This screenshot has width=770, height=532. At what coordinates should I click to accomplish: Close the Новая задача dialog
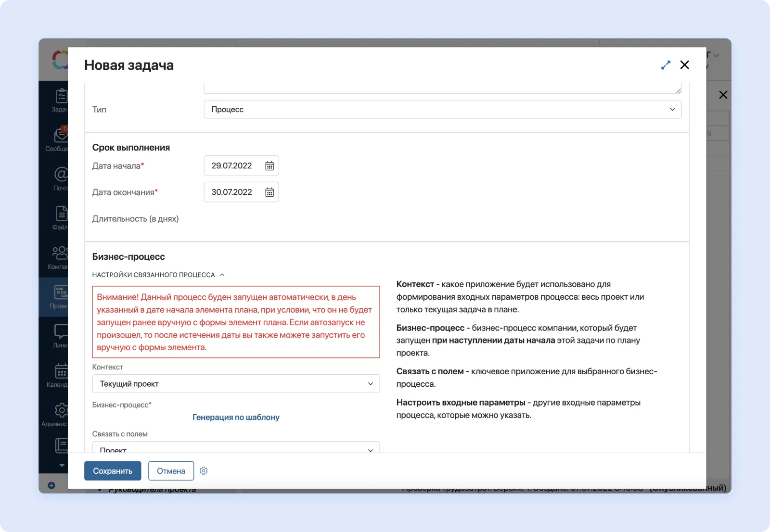coord(684,65)
